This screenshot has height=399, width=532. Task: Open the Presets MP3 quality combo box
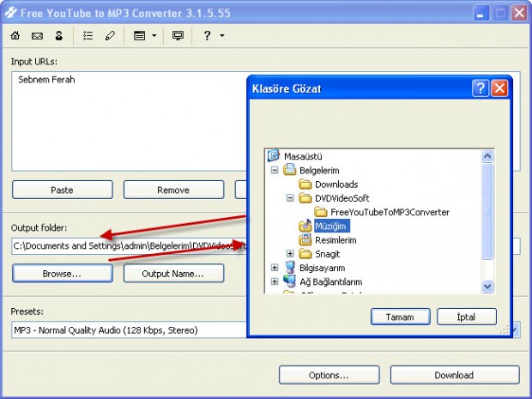pos(129,329)
